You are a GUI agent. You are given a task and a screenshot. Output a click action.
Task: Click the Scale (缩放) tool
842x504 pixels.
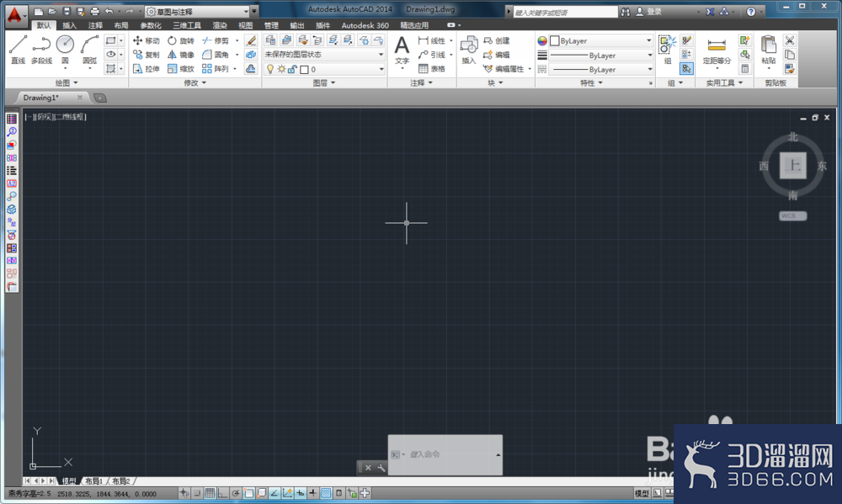click(180, 69)
